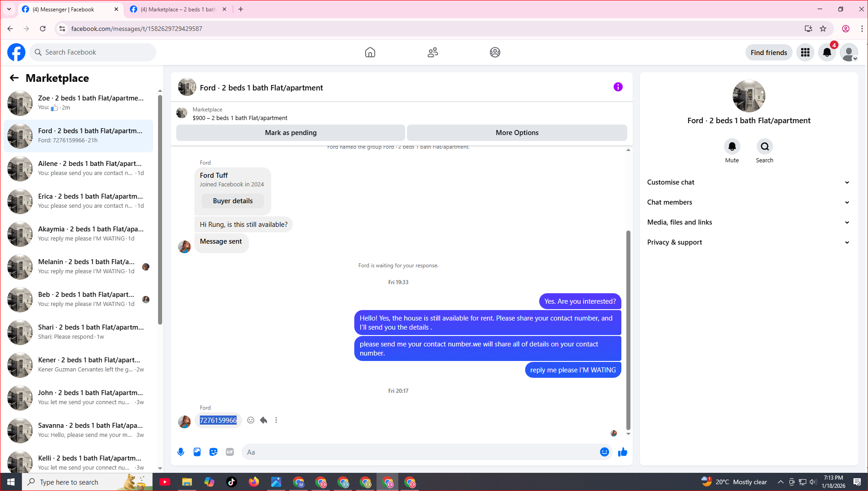Go back from Marketplace chats list
The width and height of the screenshot is (868, 491).
[14, 78]
